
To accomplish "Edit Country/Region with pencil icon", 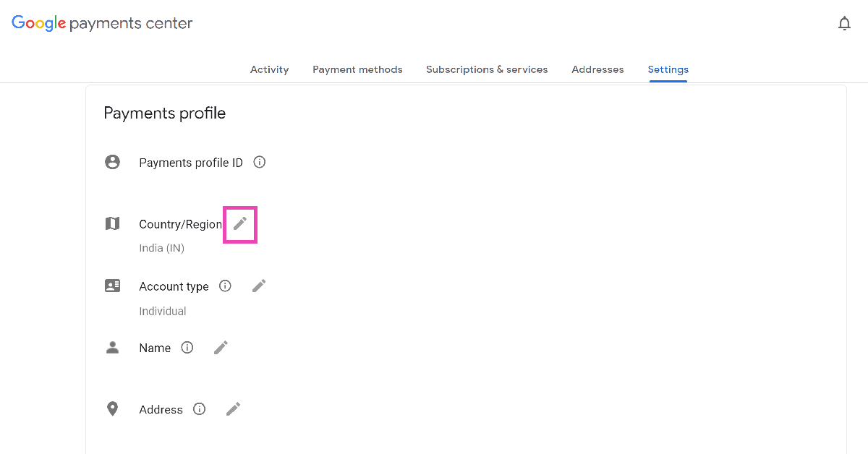I will [x=240, y=224].
